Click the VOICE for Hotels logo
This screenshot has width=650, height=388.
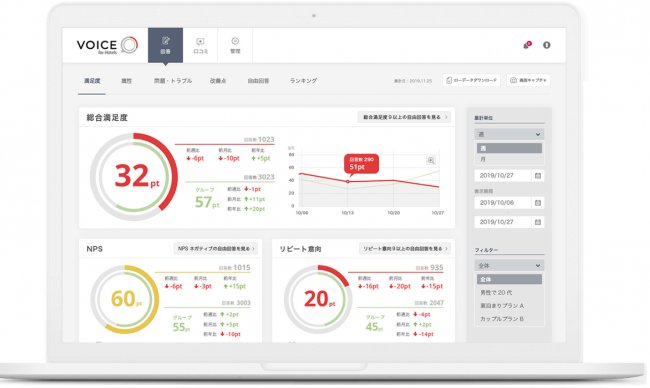(x=107, y=45)
